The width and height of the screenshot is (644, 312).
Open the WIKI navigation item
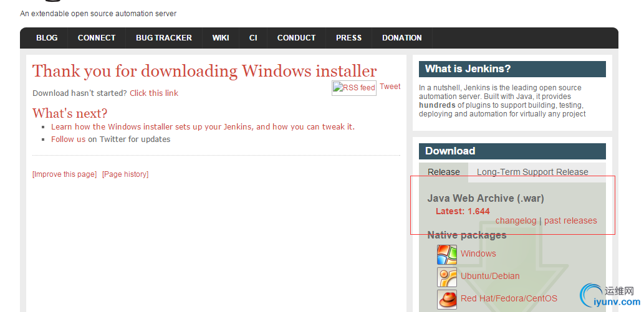(221, 38)
